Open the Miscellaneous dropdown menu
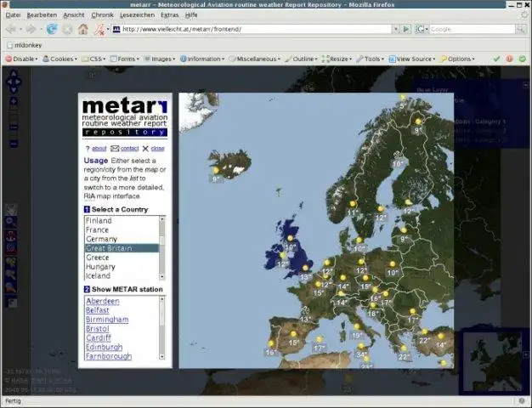The width and height of the screenshot is (532, 408). coord(255,59)
